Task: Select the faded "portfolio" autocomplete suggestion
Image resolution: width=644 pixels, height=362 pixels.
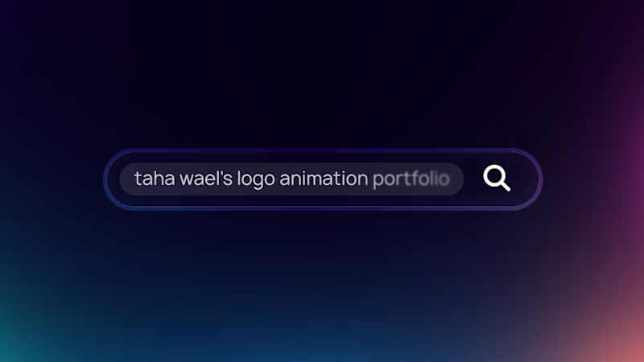Action: [x=411, y=179]
